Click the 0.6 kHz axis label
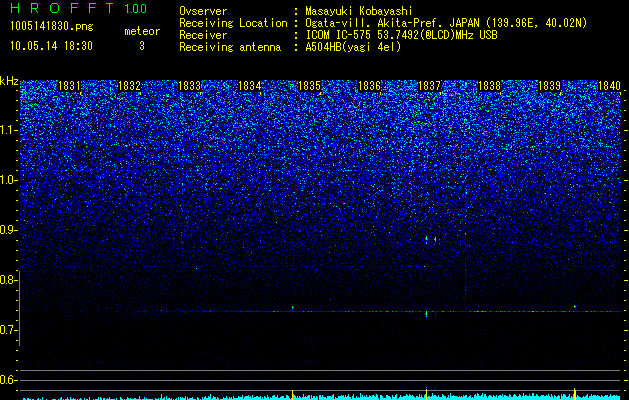The image size is (629, 400). point(8,380)
